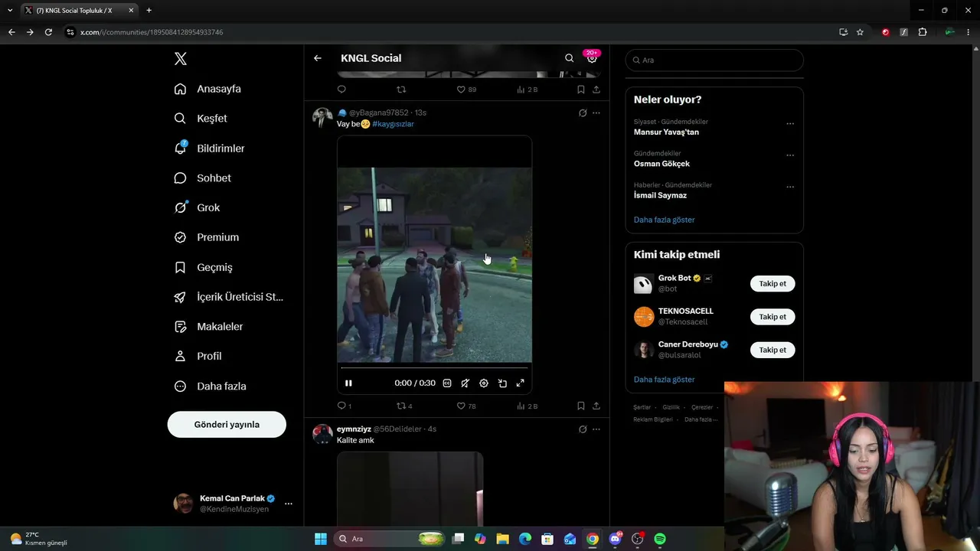
Task: Open video playback settings gear
Action: (x=484, y=383)
